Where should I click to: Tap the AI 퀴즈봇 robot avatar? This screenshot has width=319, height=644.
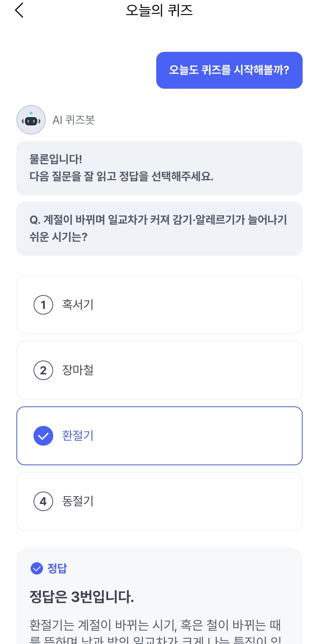point(31,120)
